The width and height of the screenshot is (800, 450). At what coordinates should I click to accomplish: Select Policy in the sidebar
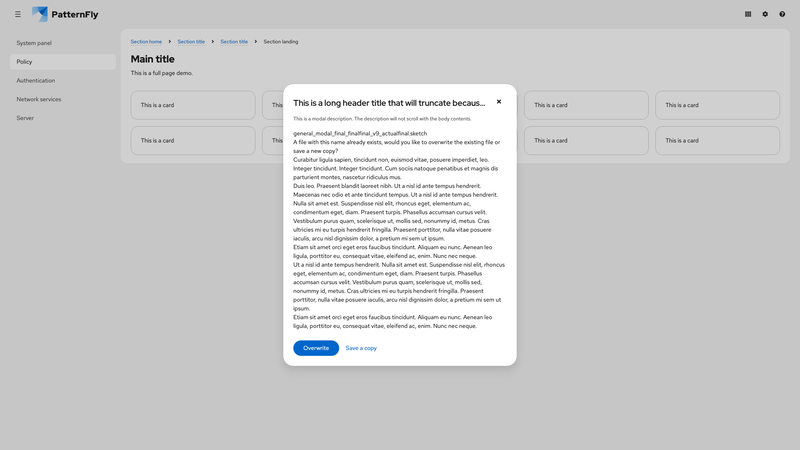[x=25, y=62]
